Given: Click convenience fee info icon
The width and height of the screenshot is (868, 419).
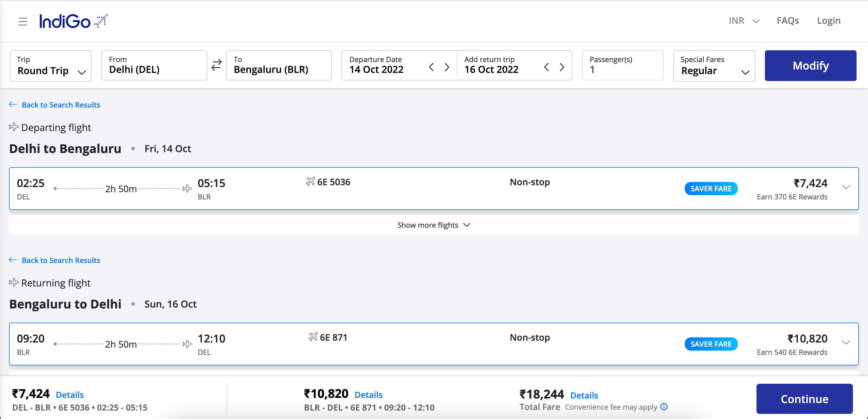Looking at the screenshot, I should (664, 407).
